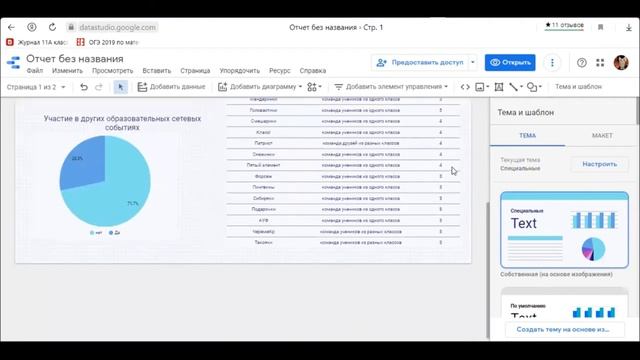Image resolution: width=640 pixels, height=360 pixels.
Task: Click Создать тему на основе из... button
Action: (564, 329)
